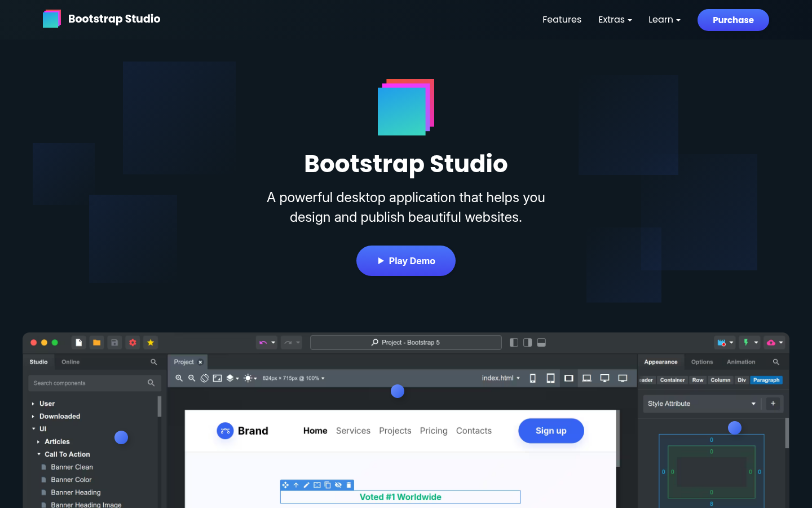The height and width of the screenshot is (508, 812).
Task: Open the Learn menu
Action: (x=664, y=20)
